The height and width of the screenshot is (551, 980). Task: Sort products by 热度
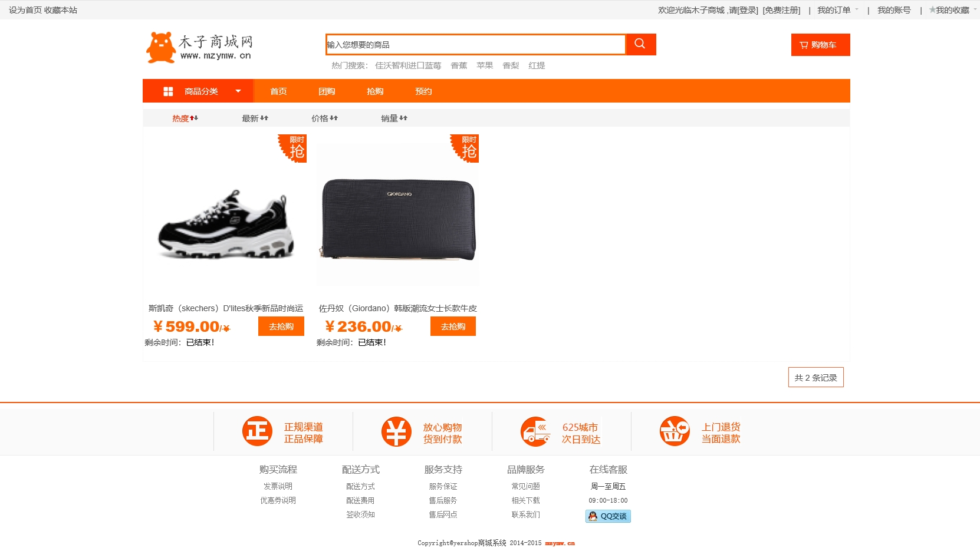185,118
